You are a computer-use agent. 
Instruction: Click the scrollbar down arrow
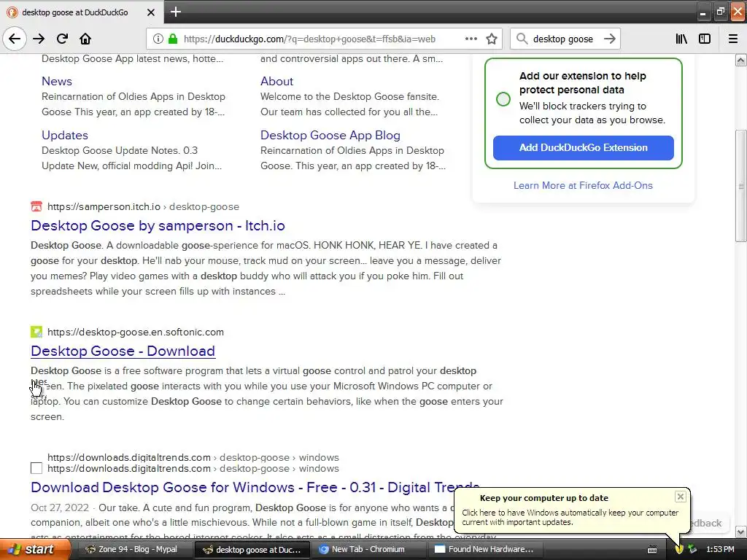740,532
